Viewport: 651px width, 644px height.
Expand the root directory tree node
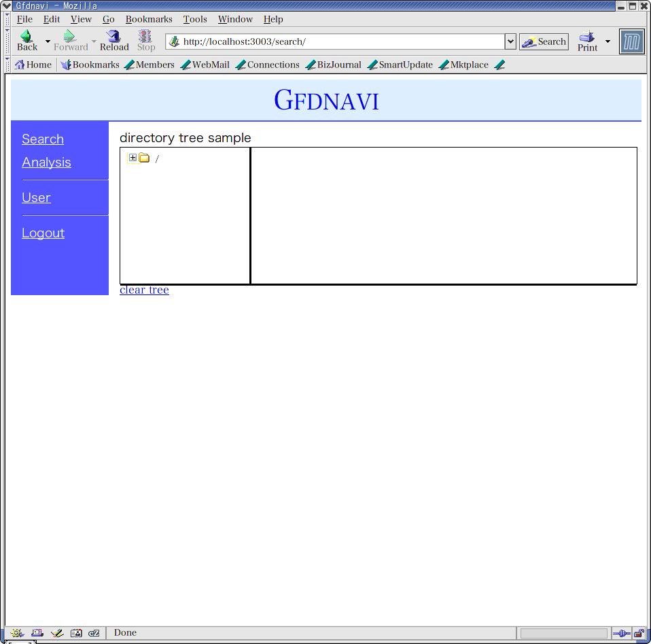click(133, 158)
